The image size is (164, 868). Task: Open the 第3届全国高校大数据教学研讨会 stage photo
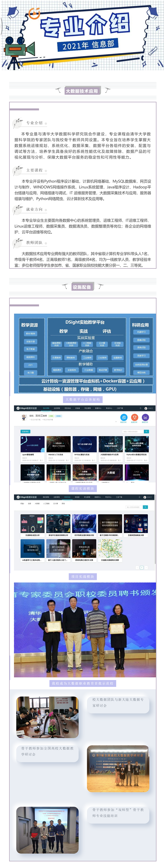click(x=118, y=768)
